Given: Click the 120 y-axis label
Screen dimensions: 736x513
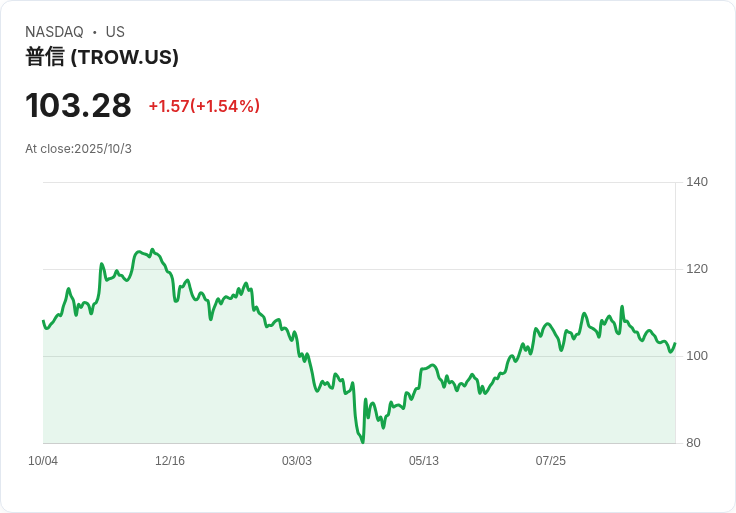Looking at the screenshot, I should tap(696, 269).
